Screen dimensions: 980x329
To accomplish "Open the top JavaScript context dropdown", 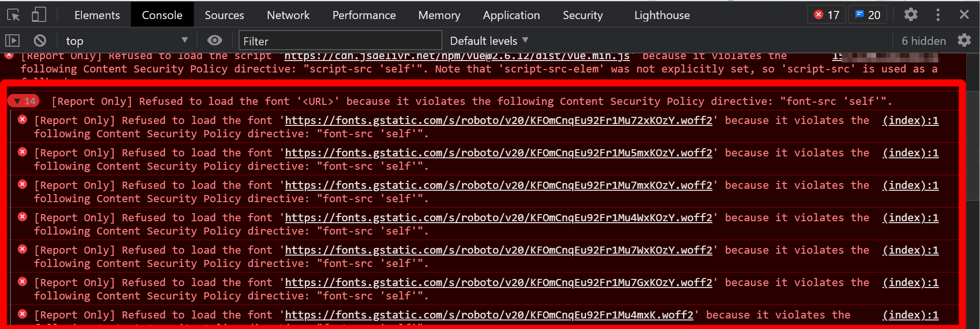I will click(126, 41).
